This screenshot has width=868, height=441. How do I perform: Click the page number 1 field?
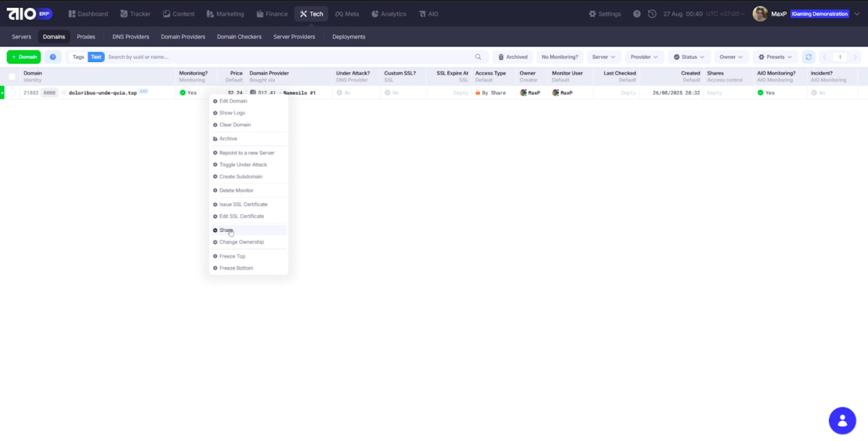840,57
